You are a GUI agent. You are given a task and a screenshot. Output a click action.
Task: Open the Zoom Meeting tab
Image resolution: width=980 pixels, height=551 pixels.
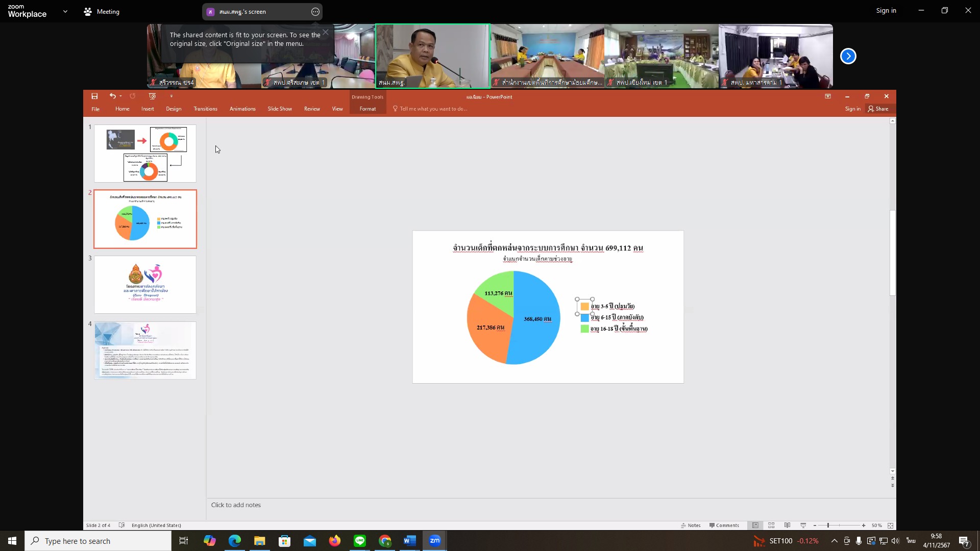pyautogui.click(x=102, y=11)
